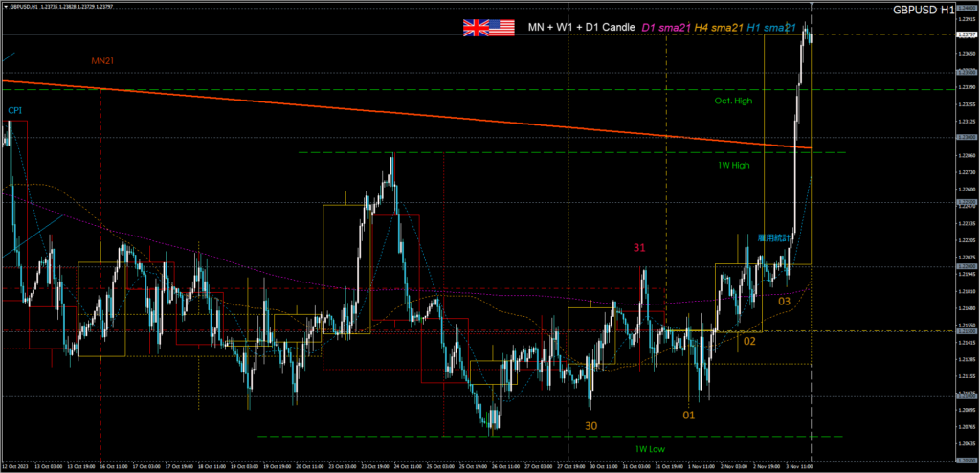Select the Oct. High level label
The image size is (980, 473).
point(734,101)
